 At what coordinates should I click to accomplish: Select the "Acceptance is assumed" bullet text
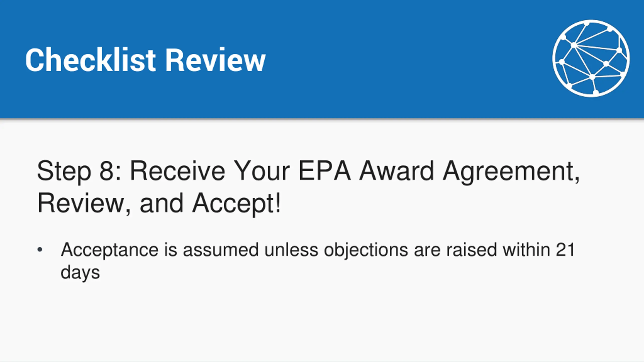coord(160,250)
